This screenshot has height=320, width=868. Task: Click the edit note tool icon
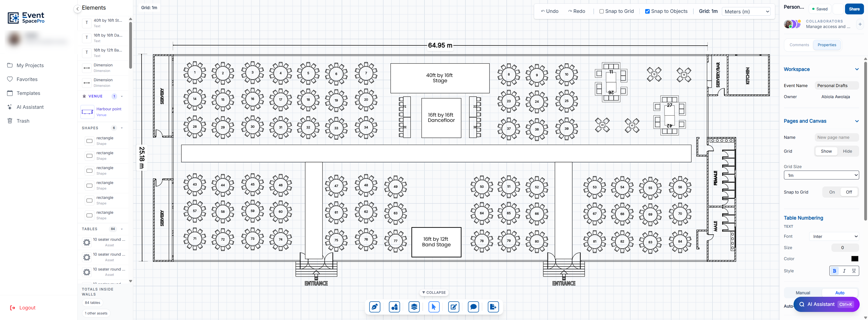453,307
